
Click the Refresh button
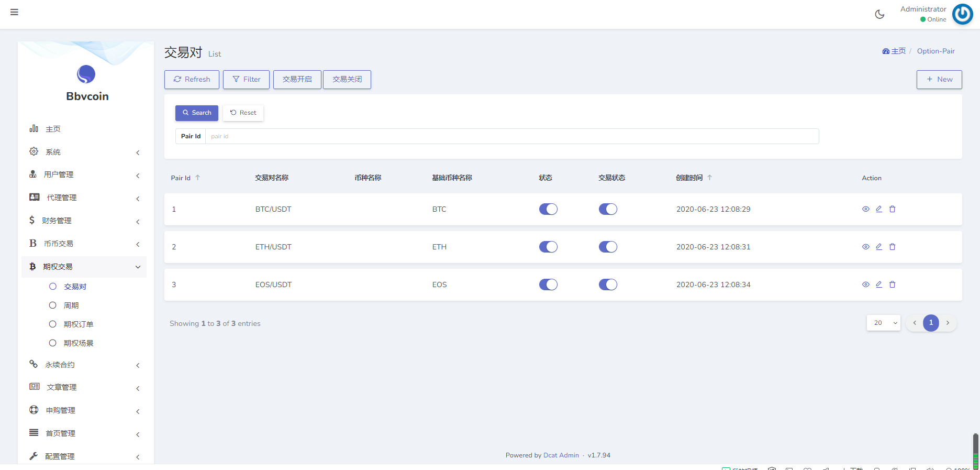click(192, 79)
